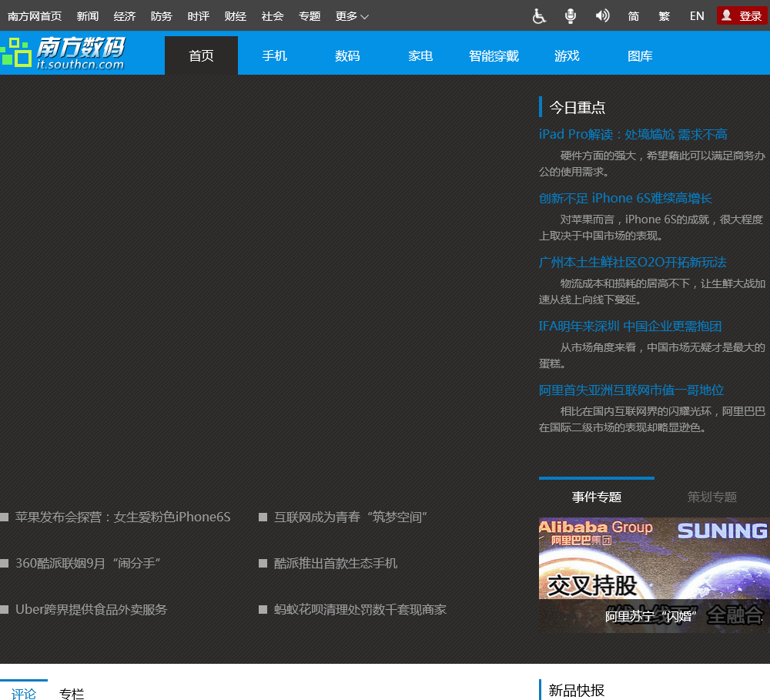
Task: Open 南方网首页 link in top bar
Action: [35, 16]
